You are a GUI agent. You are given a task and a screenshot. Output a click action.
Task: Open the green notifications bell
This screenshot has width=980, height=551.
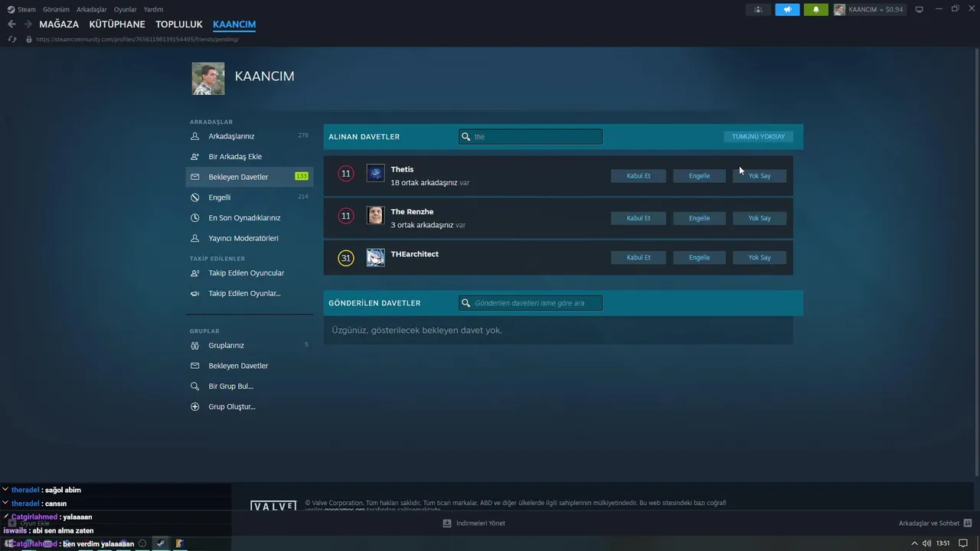(x=816, y=9)
